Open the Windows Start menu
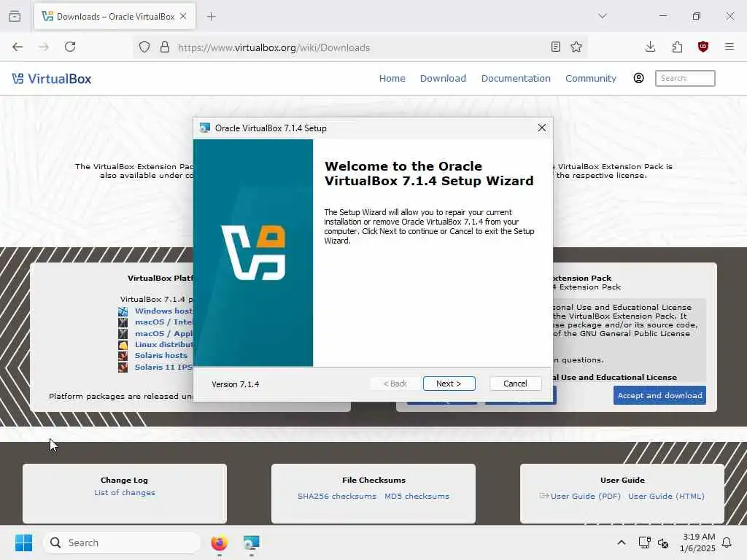 click(23, 542)
